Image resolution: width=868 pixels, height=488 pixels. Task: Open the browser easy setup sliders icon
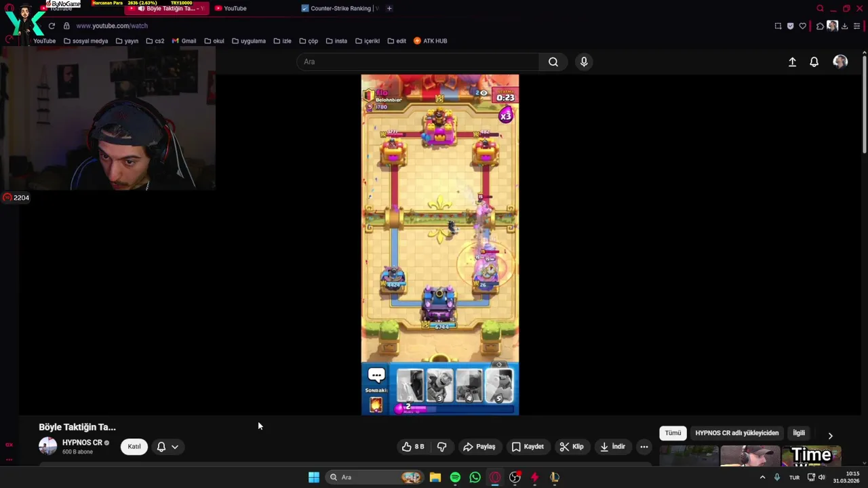[857, 26]
